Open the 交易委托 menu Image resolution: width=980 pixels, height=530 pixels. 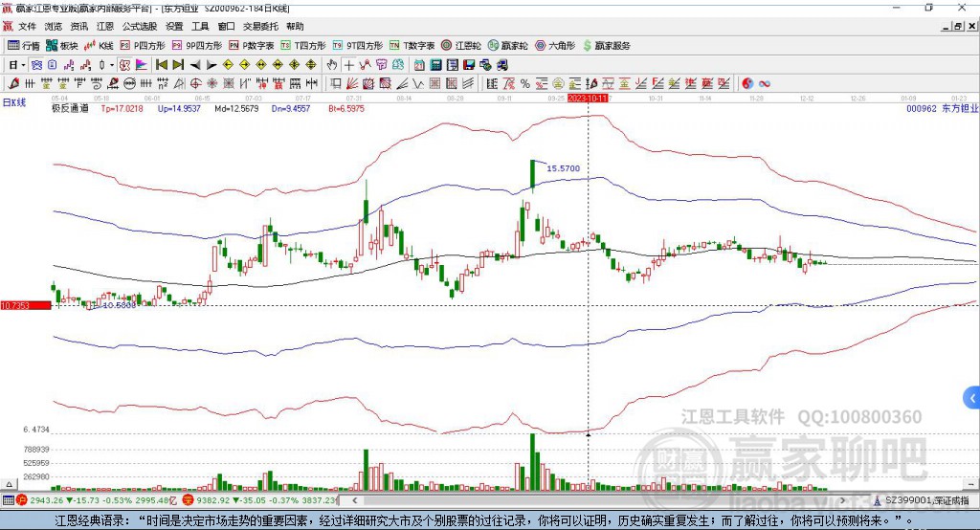click(x=260, y=26)
